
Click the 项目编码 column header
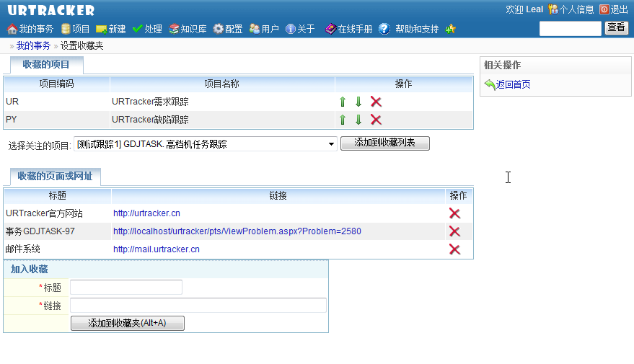[x=56, y=84]
